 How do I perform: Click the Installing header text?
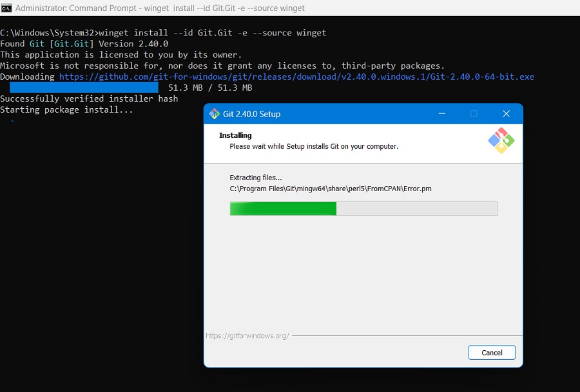(x=235, y=135)
